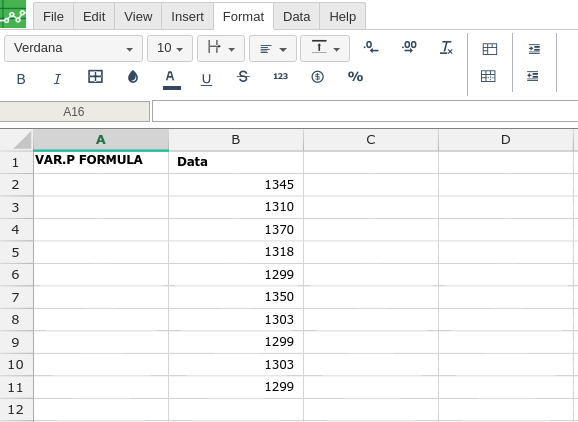Decrease decimal places
The width and height of the screenshot is (578, 422).
click(371, 47)
